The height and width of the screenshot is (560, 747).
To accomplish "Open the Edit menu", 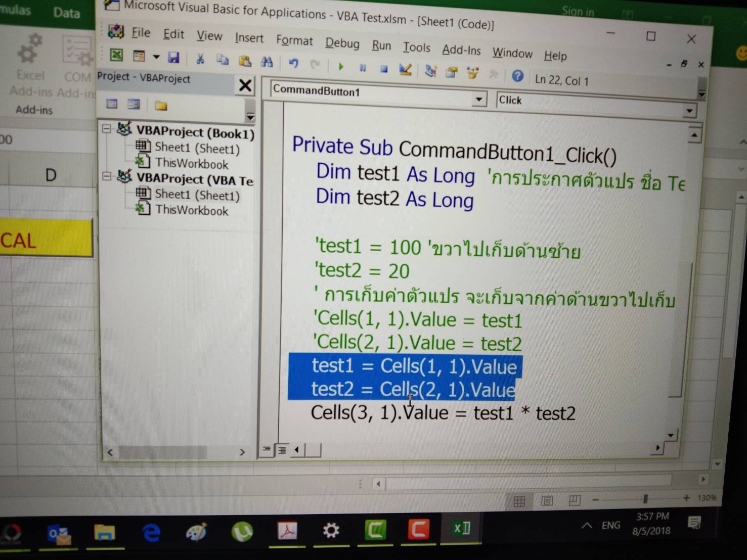I will (x=173, y=34).
